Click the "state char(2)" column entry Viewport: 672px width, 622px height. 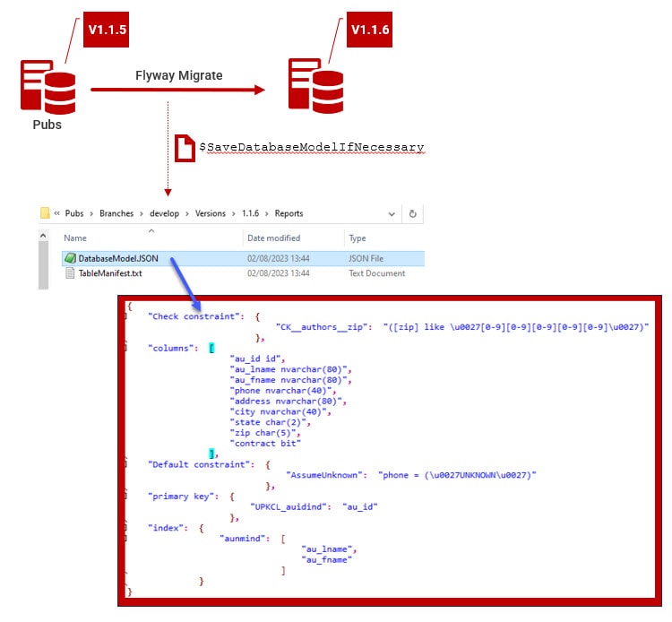click(x=268, y=422)
